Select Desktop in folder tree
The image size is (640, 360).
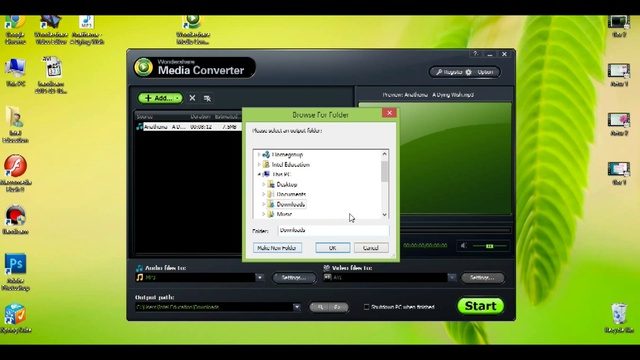pos(287,184)
